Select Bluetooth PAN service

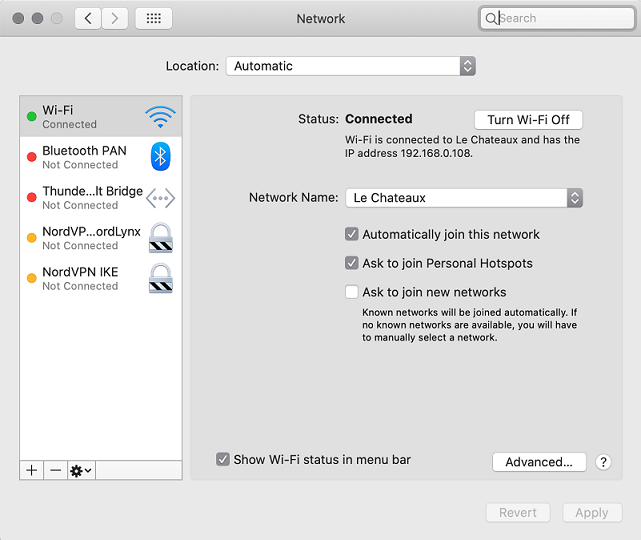click(x=101, y=157)
